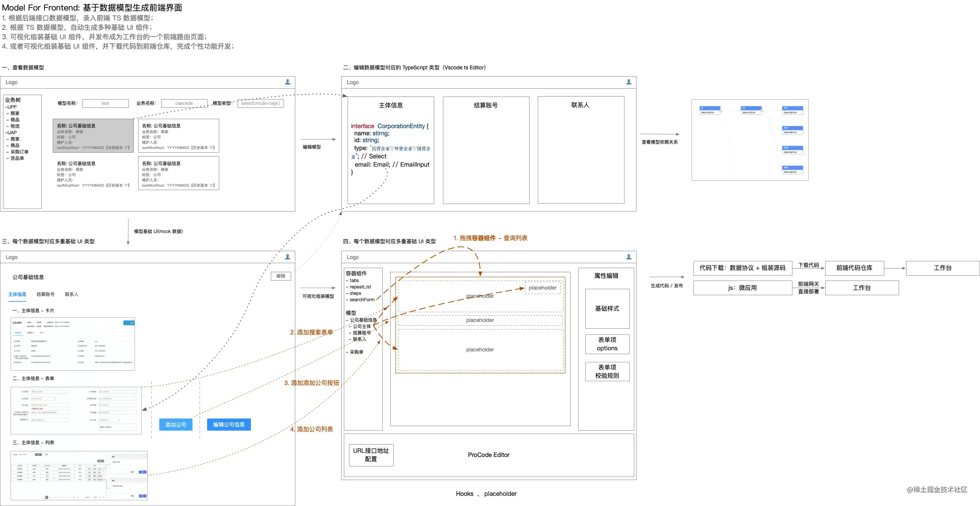Click user avatar in TypeScript editor panel header
Viewport: 980px width, 506px height.
pos(629,82)
